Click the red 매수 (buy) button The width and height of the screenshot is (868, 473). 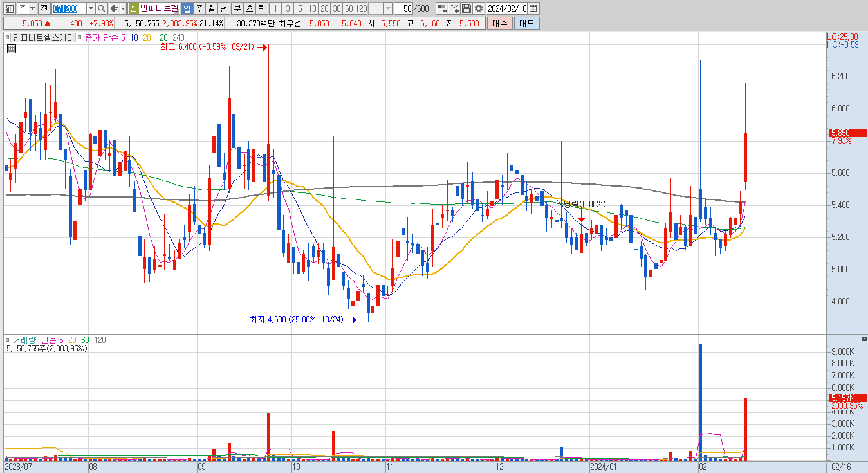pyautogui.click(x=499, y=23)
